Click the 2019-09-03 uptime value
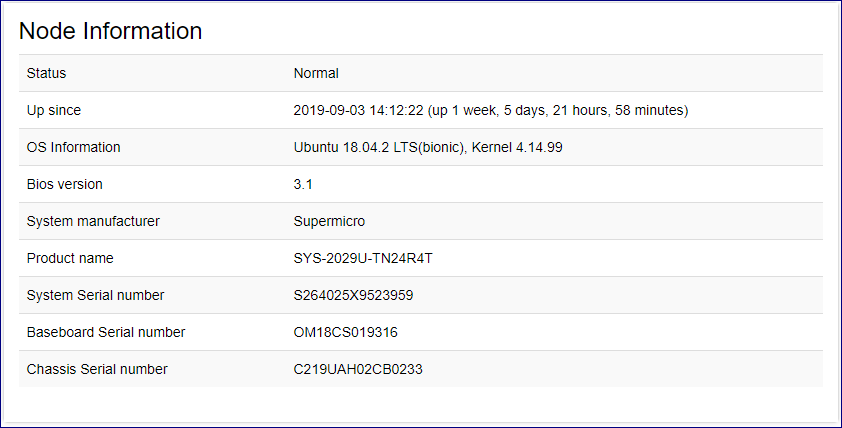Viewport: 842px width, 428px height. pyautogui.click(x=491, y=110)
